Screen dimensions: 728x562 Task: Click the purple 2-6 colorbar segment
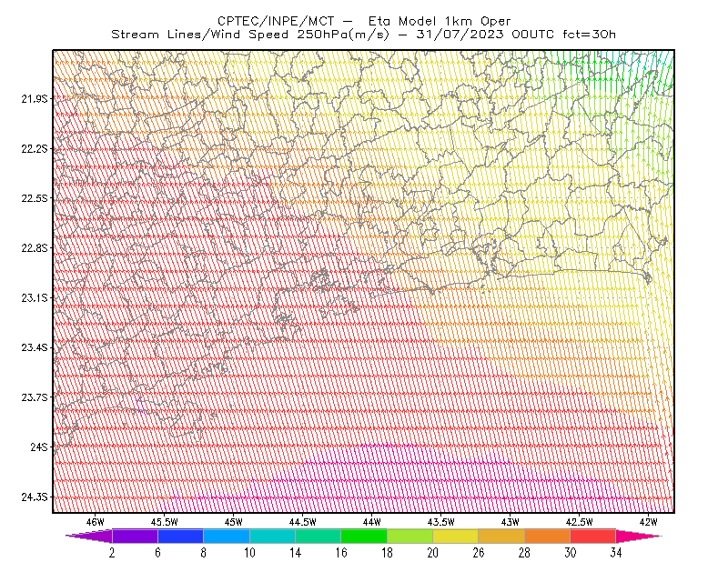(x=135, y=536)
